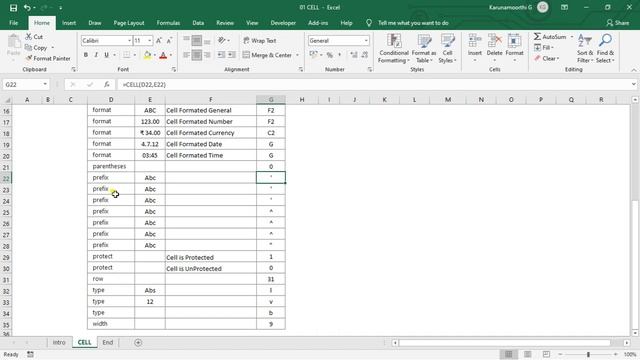Open Format as Table gallery
Image resolution: width=640 pixels, height=360 pixels.
click(x=424, y=49)
